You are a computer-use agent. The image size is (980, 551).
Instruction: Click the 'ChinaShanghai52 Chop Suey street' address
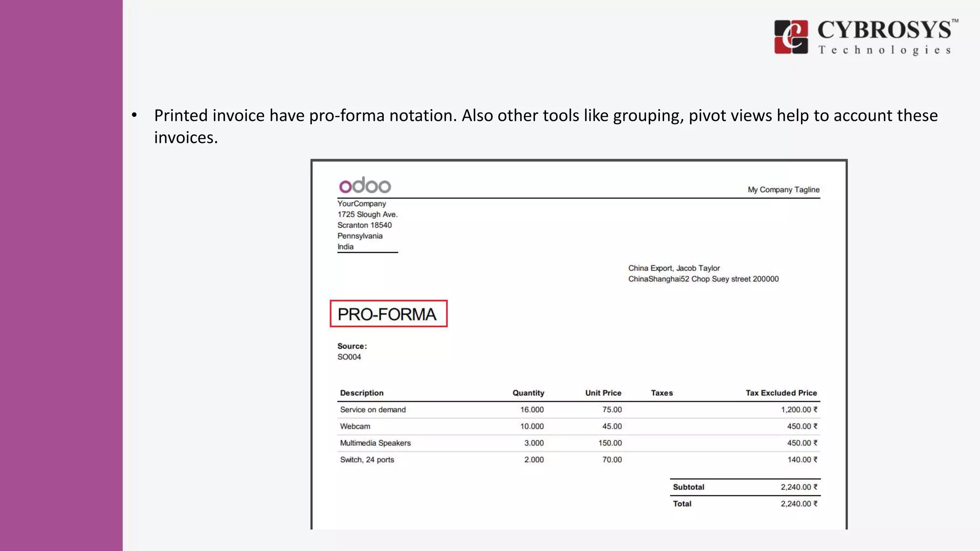(x=703, y=279)
